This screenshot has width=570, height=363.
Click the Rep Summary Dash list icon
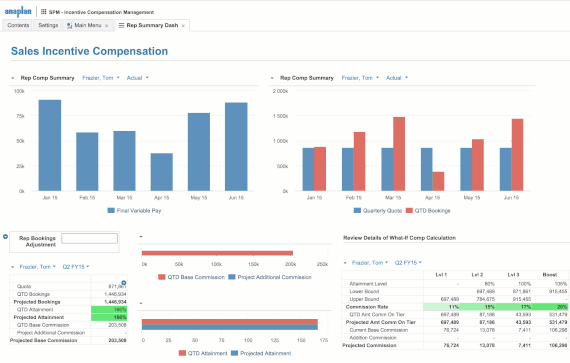tap(121, 25)
